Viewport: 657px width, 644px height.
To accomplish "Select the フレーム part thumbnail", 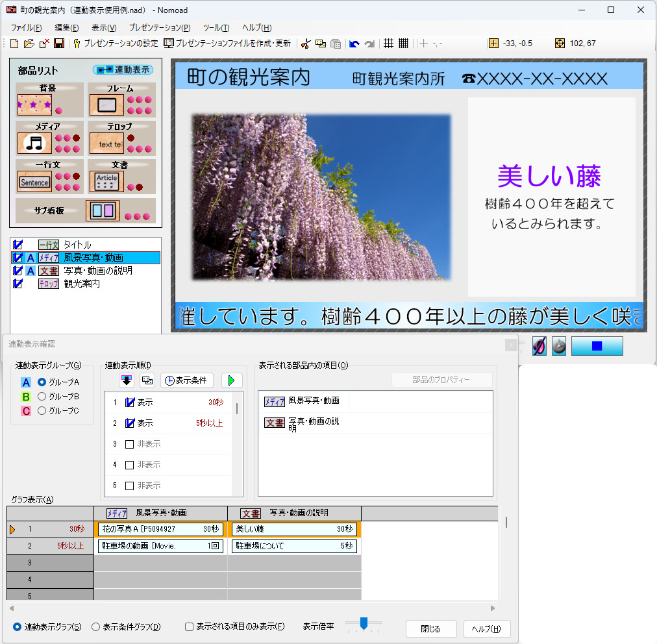I will tap(107, 105).
